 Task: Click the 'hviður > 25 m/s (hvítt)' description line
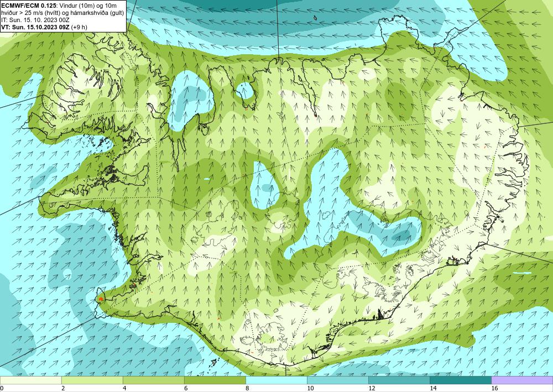(62, 13)
